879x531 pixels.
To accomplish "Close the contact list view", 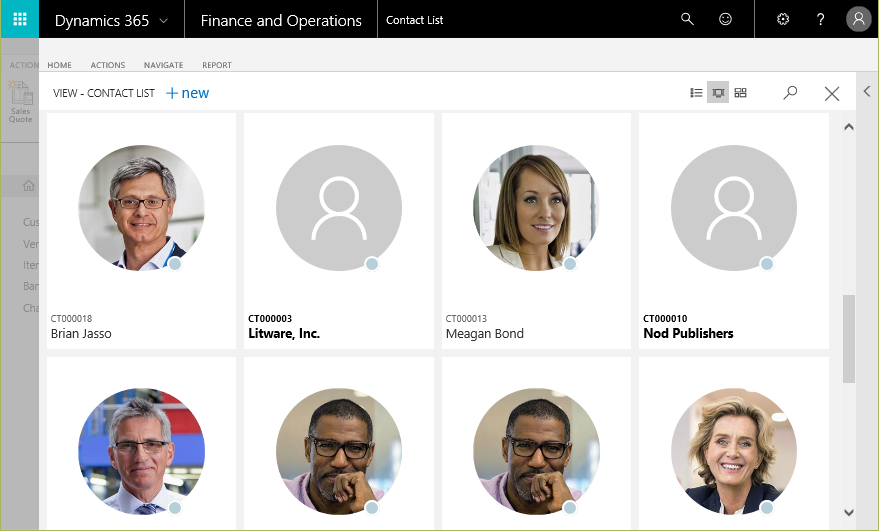I will pos(832,94).
